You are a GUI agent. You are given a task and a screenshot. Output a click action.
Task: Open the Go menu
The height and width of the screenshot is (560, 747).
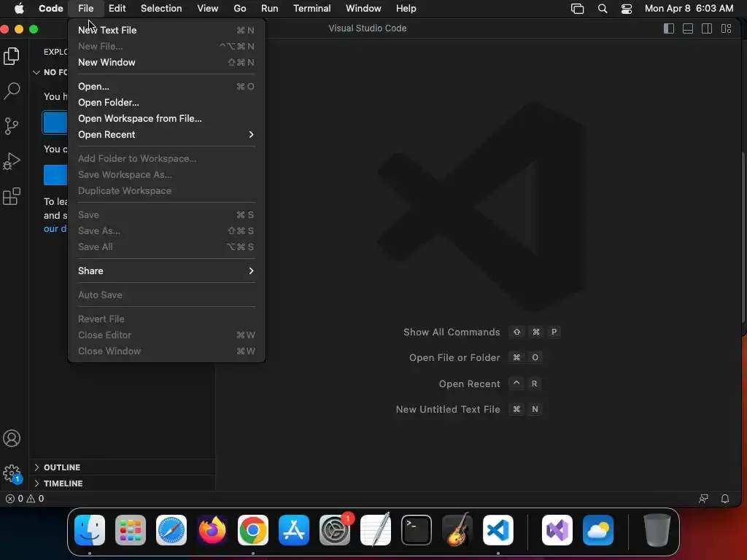point(239,9)
